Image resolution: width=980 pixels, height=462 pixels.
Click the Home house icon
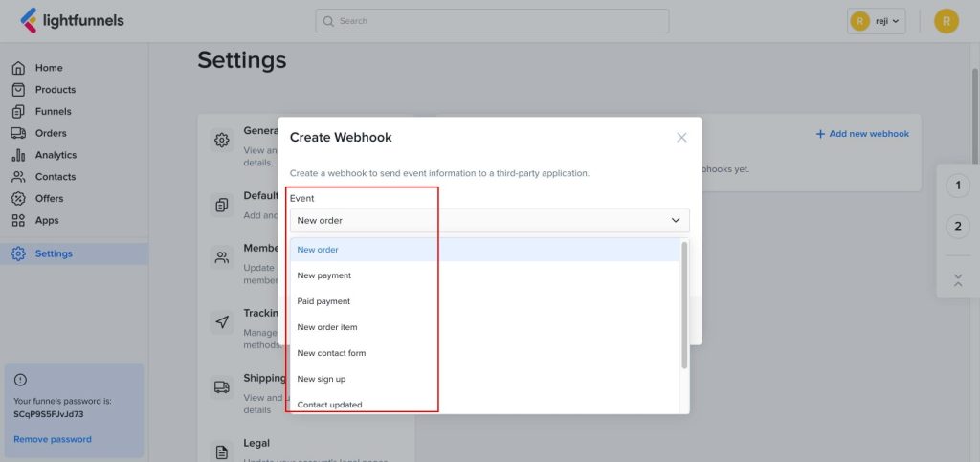coord(19,67)
